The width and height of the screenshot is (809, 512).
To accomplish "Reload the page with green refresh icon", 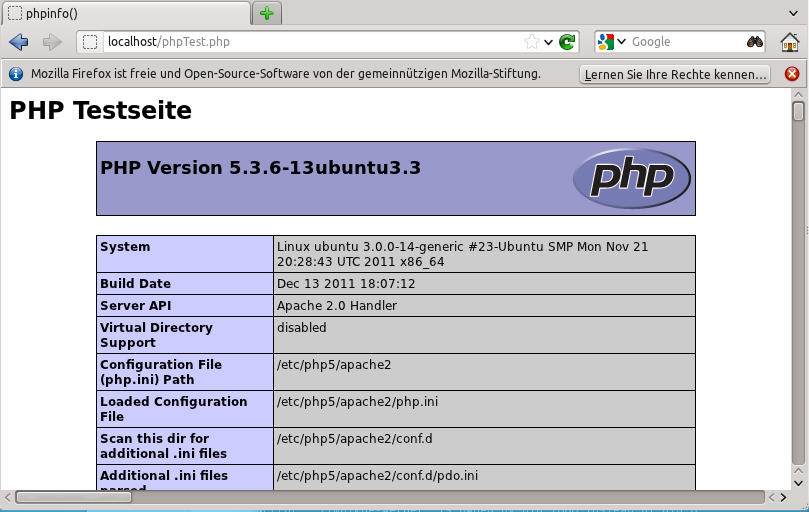I will (567, 42).
